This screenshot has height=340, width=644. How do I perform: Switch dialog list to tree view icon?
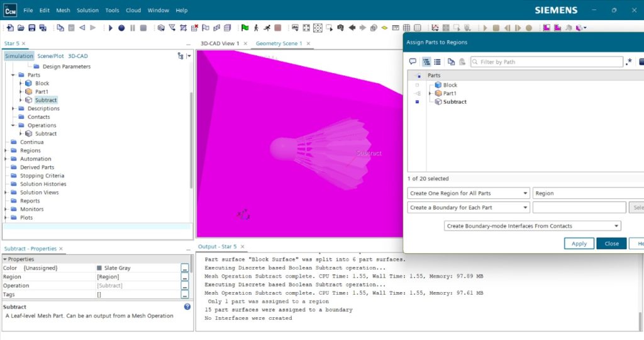pos(426,62)
